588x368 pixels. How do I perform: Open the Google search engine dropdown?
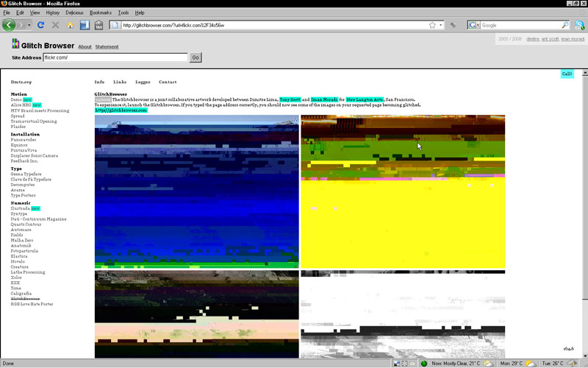tap(474, 25)
